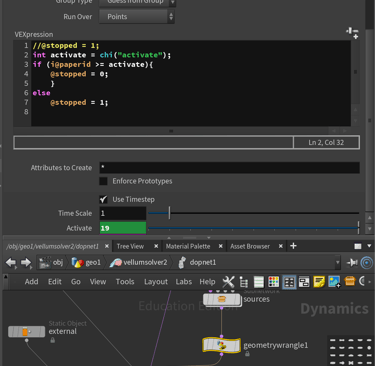
Task: Click the Time Scale value field
Action: tap(123, 213)
